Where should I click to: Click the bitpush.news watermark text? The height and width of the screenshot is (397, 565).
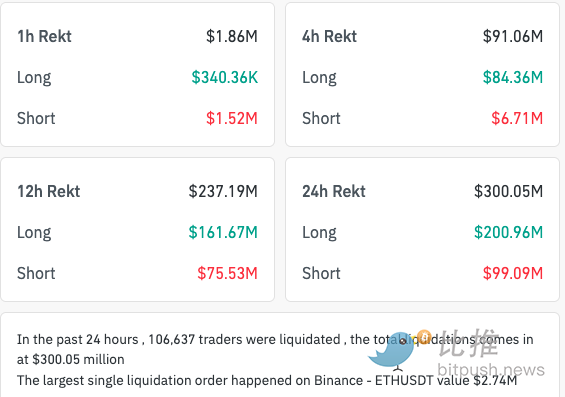[x=491, y=370]
